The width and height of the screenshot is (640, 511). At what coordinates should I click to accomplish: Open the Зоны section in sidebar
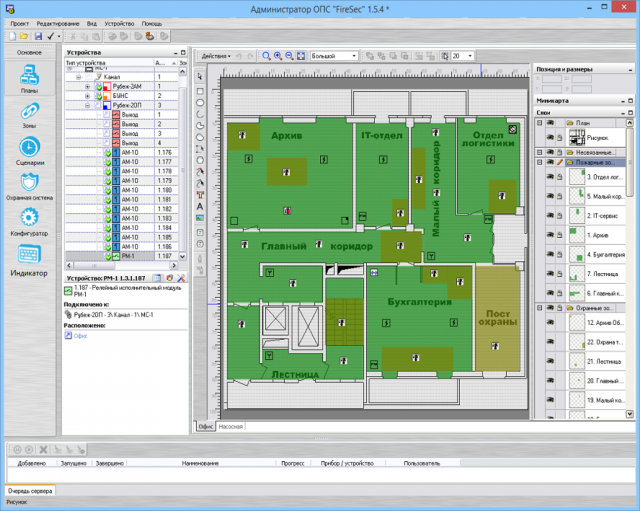(x=29, y=115)
